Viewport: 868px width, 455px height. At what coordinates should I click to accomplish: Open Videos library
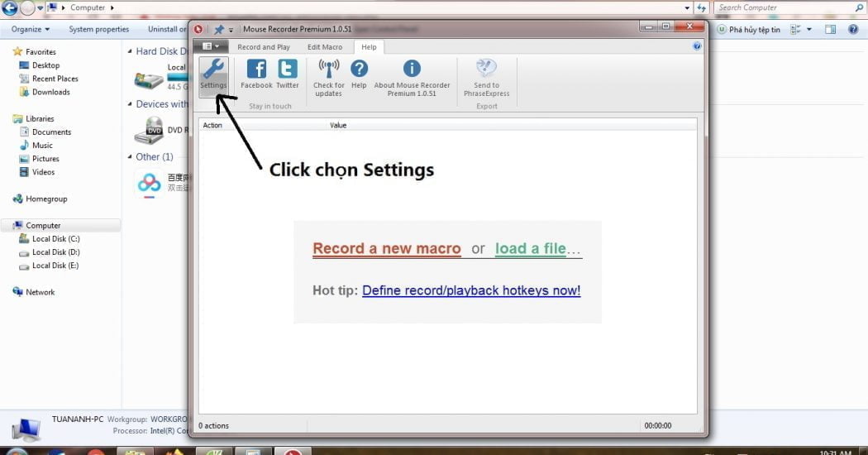coord(43,172)
